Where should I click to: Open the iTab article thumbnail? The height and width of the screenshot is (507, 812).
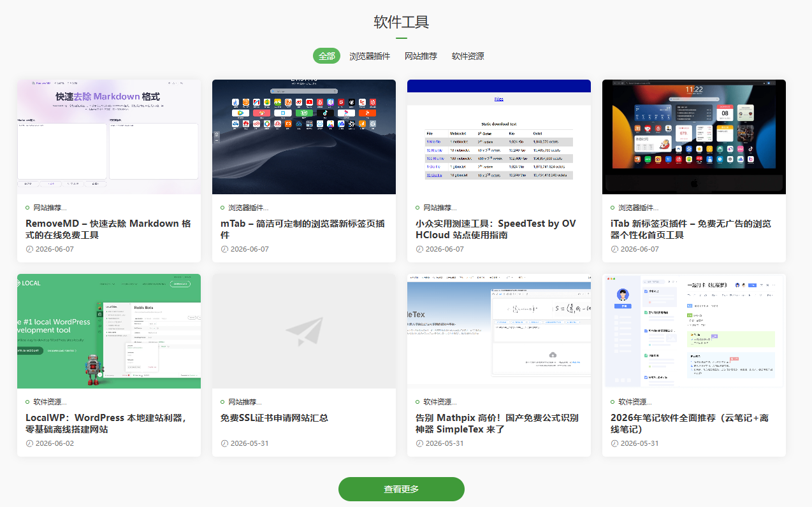(694, 137)
